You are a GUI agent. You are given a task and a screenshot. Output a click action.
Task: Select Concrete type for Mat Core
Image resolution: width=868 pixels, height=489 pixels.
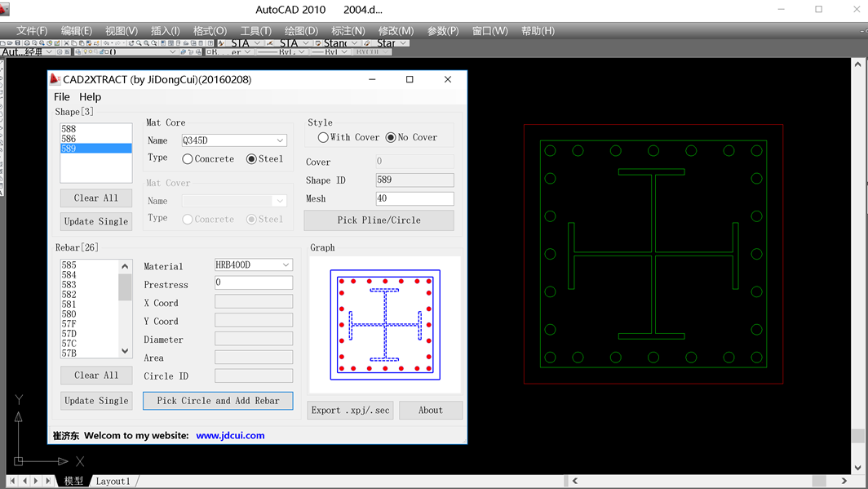coord(208,159)
